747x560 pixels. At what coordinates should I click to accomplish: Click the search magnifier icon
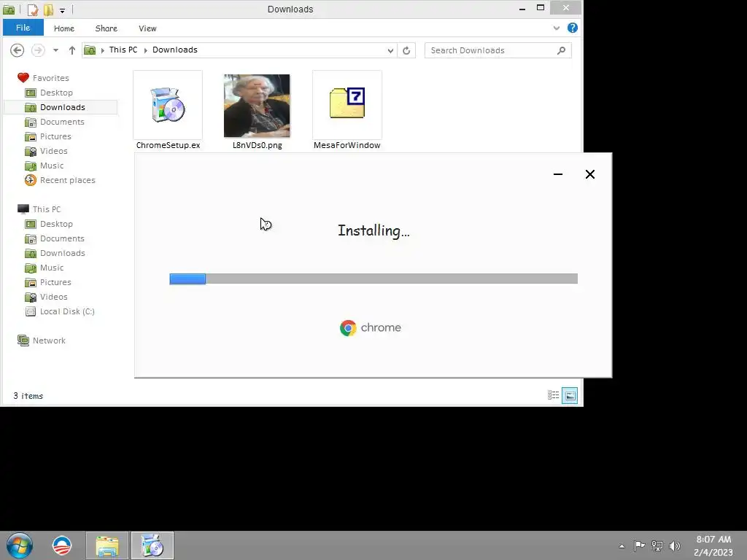click(x=561, y=50)
